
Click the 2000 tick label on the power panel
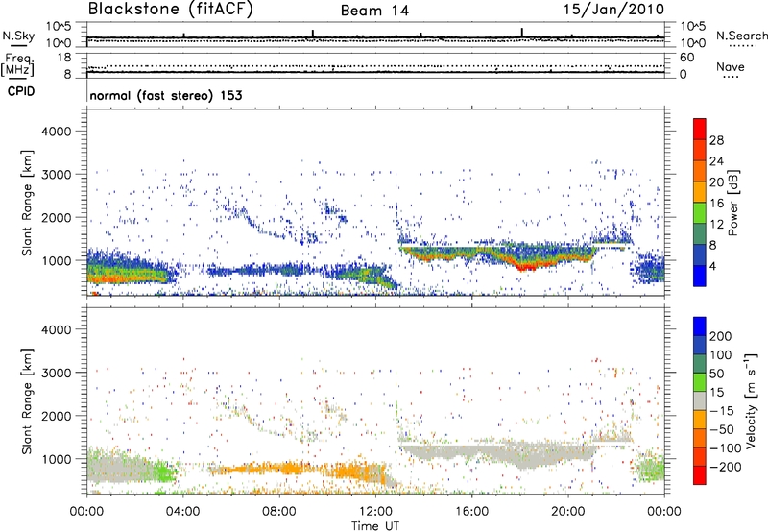56,217
